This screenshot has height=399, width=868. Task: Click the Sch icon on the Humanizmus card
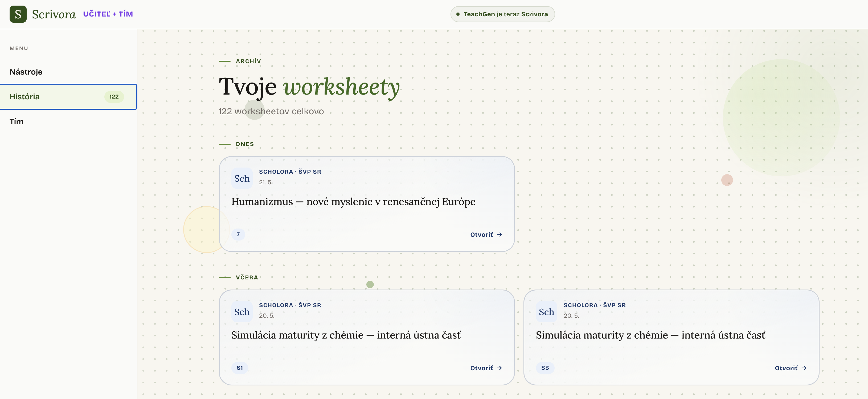(x=242, y=178)
